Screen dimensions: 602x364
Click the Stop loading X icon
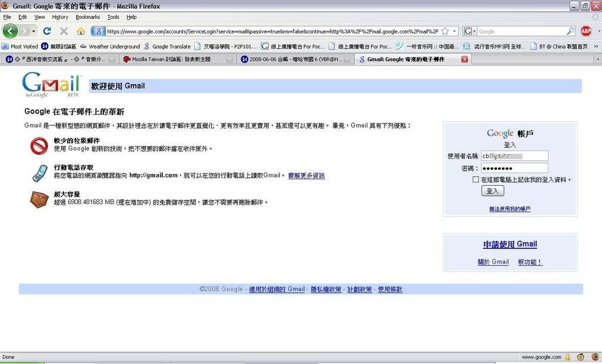(x=63, y=31)
